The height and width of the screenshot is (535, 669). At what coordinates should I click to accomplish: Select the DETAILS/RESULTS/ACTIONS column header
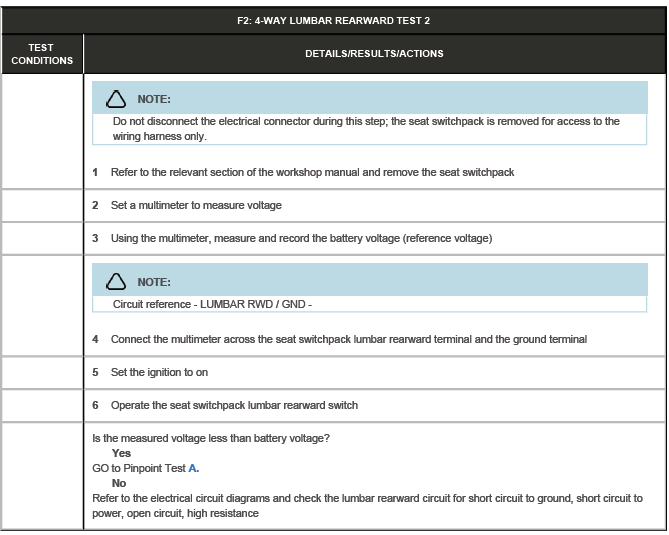point(374,54)
